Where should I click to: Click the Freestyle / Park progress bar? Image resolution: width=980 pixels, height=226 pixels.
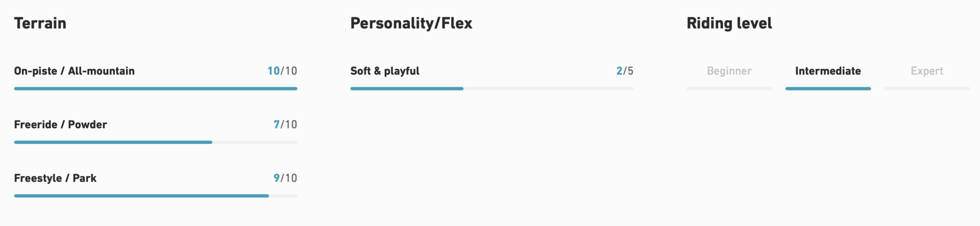(156, 196)
